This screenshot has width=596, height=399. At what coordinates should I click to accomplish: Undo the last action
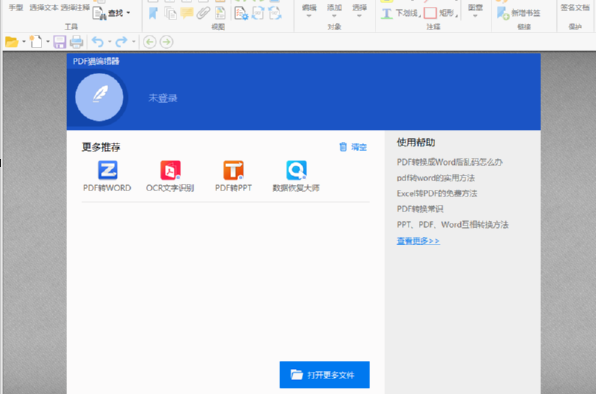[98, 42]
